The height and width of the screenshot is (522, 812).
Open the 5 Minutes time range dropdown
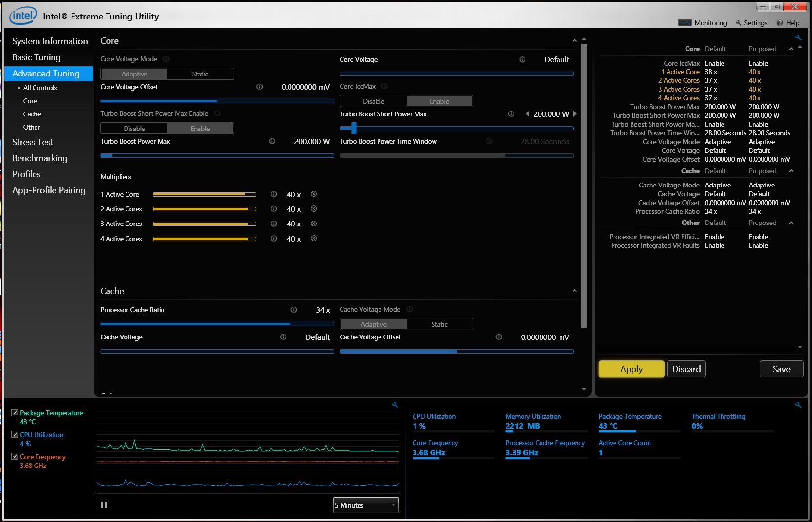tap(366, 505)
